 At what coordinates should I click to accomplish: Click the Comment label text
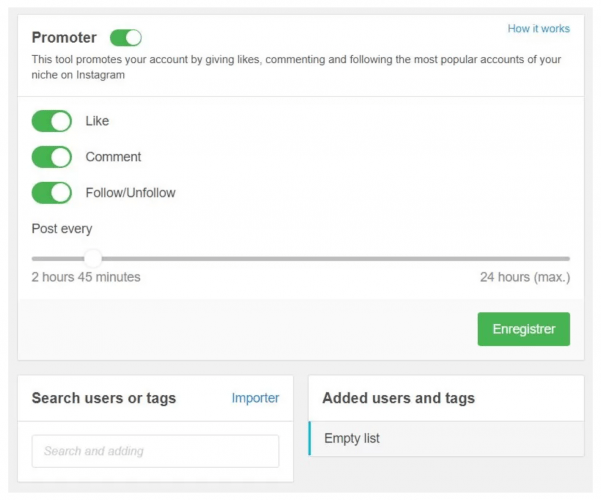click(113, 157)
